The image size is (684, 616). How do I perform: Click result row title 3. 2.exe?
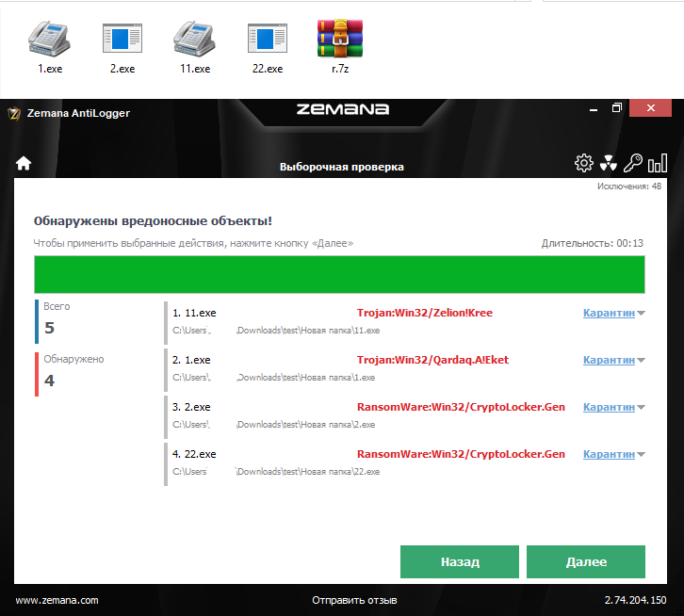pyautogui.click(x=191, y=407)
